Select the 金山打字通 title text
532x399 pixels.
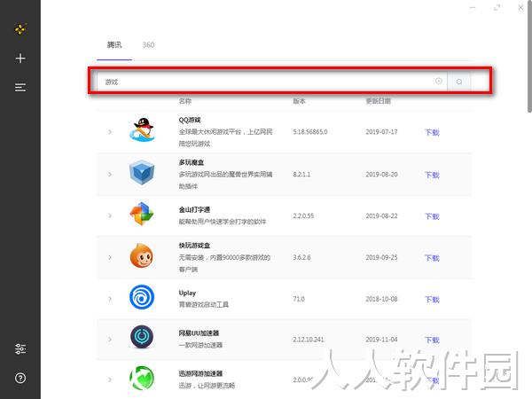(194, 209)
